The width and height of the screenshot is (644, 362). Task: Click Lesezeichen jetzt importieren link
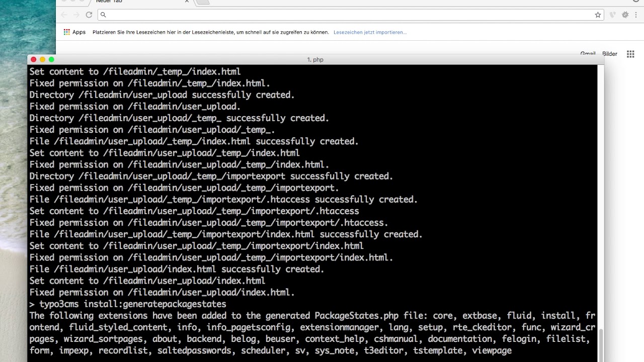370,32
